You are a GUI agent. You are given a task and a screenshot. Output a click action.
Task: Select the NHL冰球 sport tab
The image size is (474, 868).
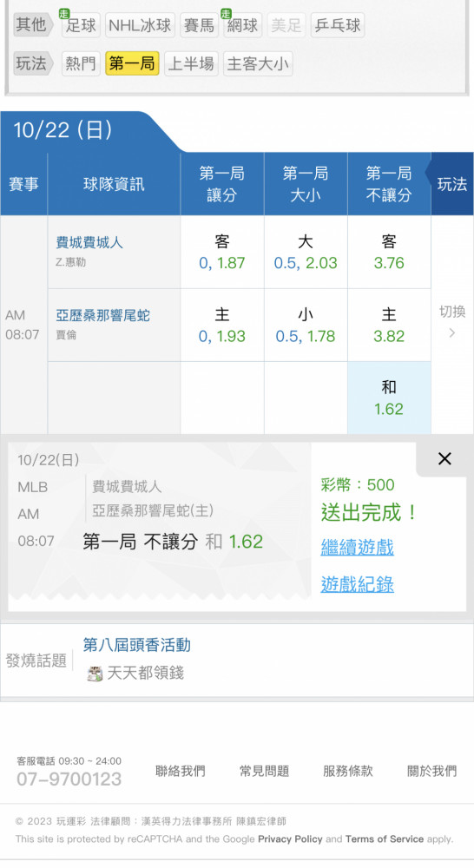point(140,25)
